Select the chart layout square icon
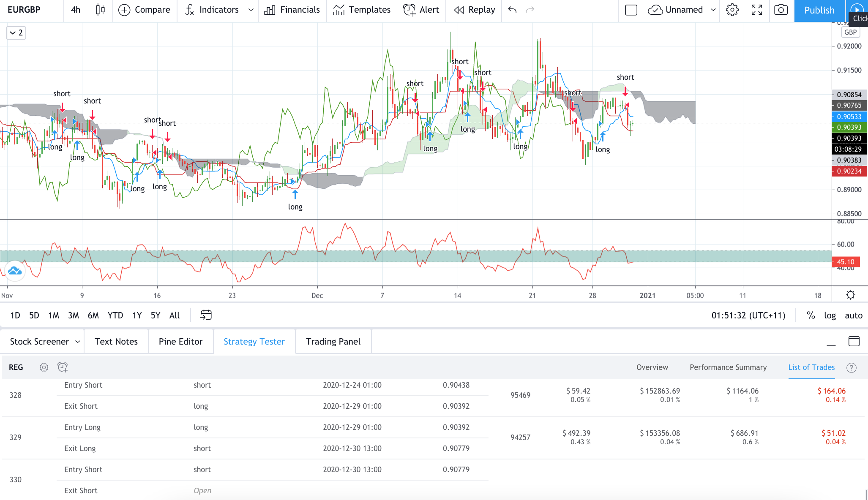This screenshot has height=500, width=868. point(631,10)
